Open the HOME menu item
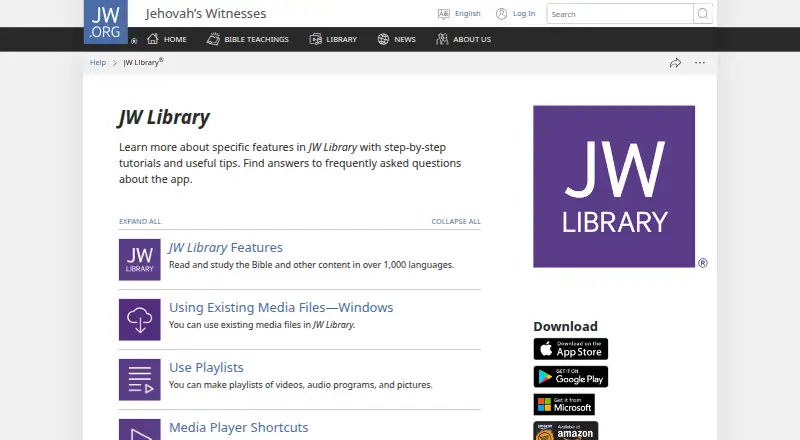This screenshot has width=800, height=440. (x=175, y=39)
